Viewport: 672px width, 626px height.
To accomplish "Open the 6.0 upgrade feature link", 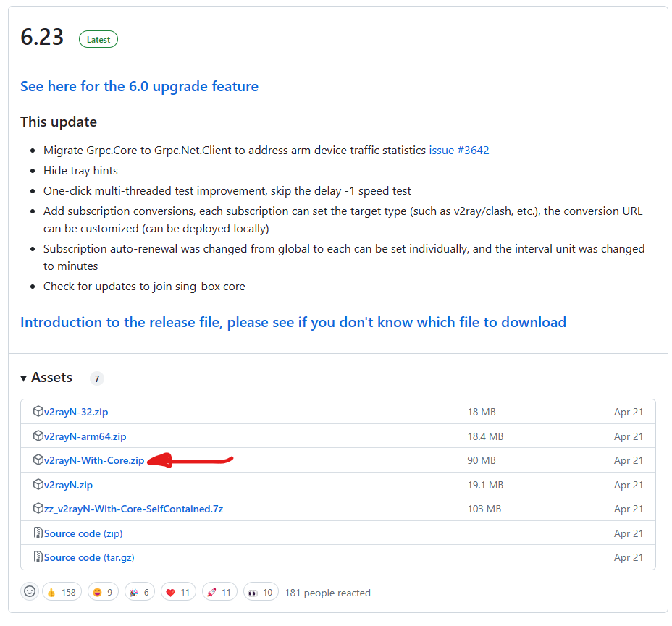I will coord(139,87).
